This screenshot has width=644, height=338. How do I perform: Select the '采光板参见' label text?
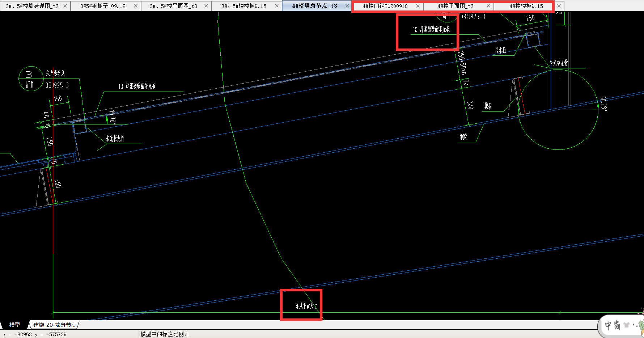tap(55, 73)
